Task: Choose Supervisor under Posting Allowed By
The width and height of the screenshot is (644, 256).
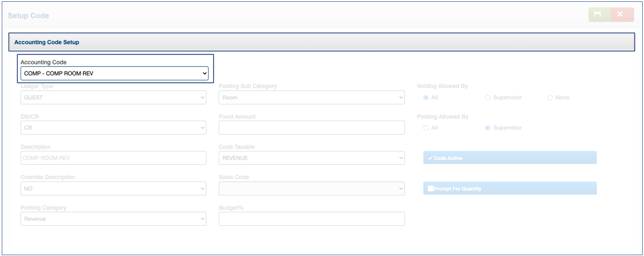Action: point(488,128)
